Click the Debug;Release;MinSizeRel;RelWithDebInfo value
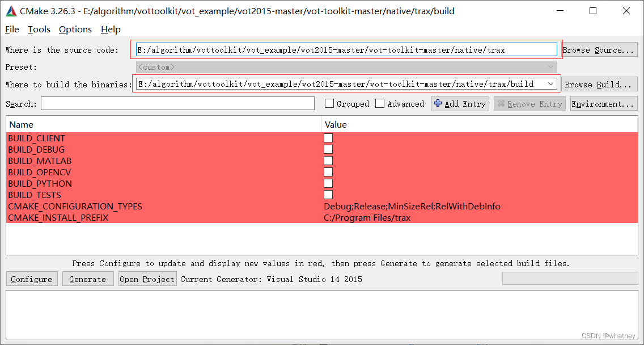Screen dimensions: 644x345 pyautogui.click(x=412, y=206)
